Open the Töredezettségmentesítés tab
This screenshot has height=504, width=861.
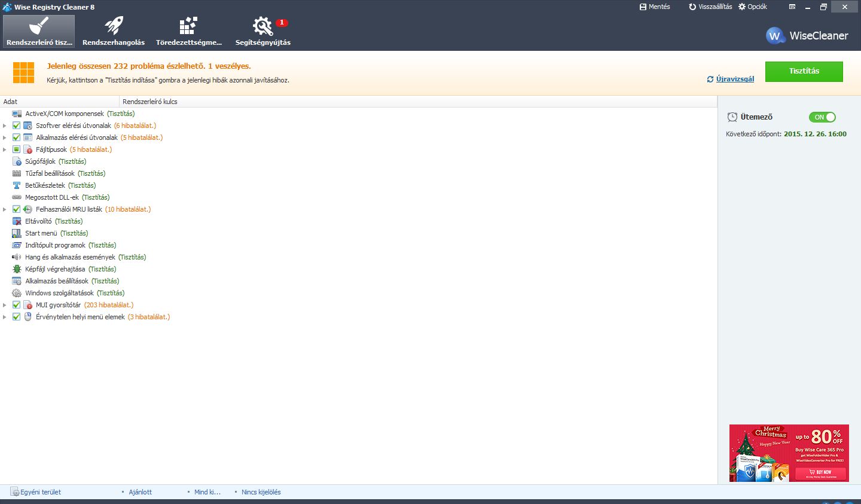pyautogui.click(x=189, y=31)
